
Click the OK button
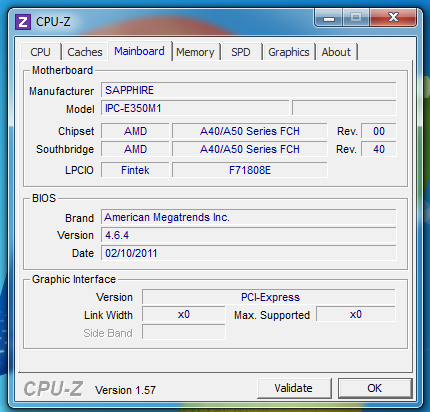tap(375, 388)
